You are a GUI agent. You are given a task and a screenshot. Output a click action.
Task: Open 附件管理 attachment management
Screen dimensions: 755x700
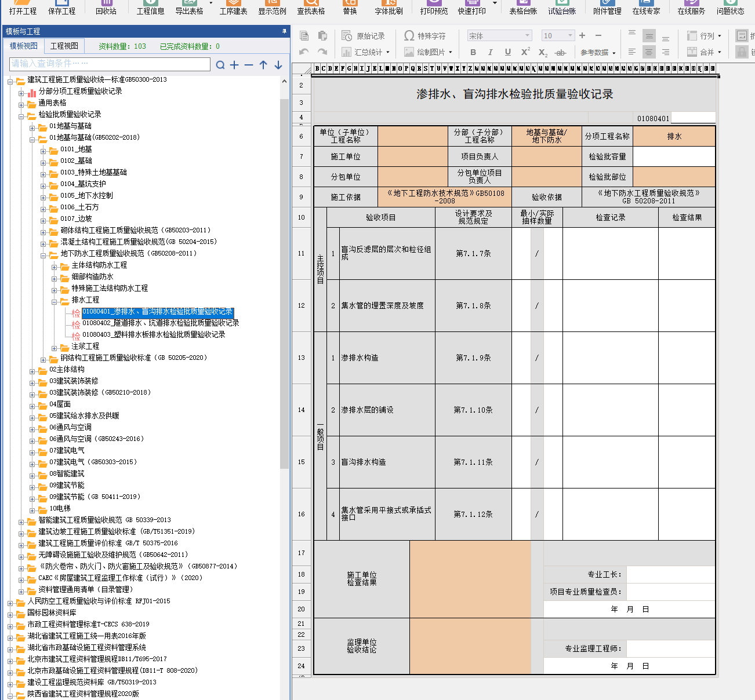click(x=607, y=8)
